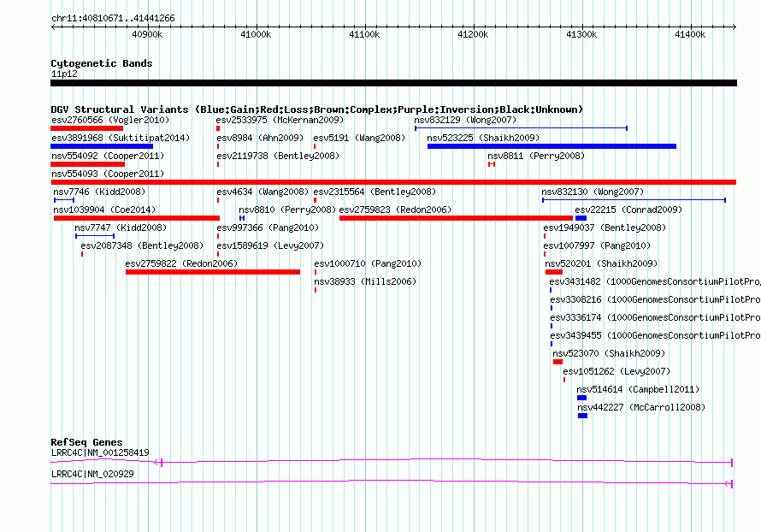
Task: Click the LRRC4C|NM_001258419 gene label
Action: [100, 452]
